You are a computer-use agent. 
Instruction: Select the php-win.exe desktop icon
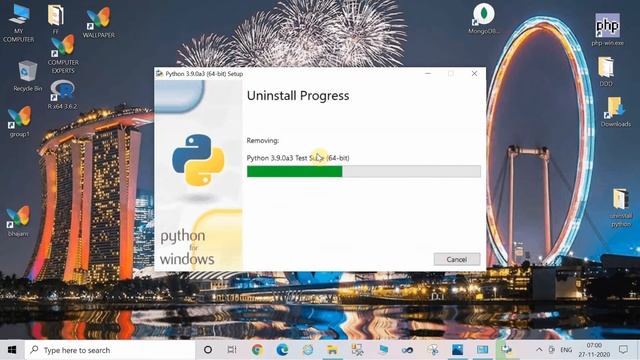607,29
